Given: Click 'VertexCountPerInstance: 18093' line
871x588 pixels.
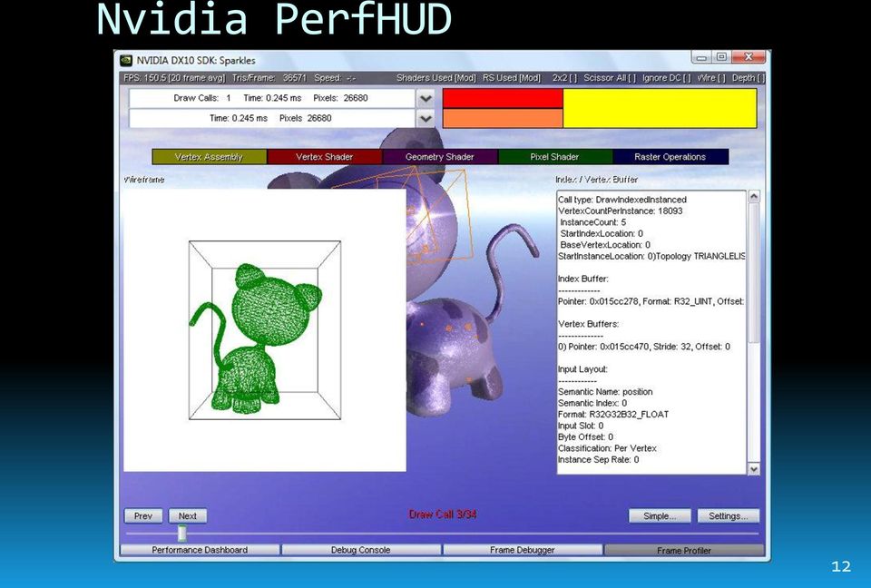Looking at the screenshot, I should pos(620,211).
